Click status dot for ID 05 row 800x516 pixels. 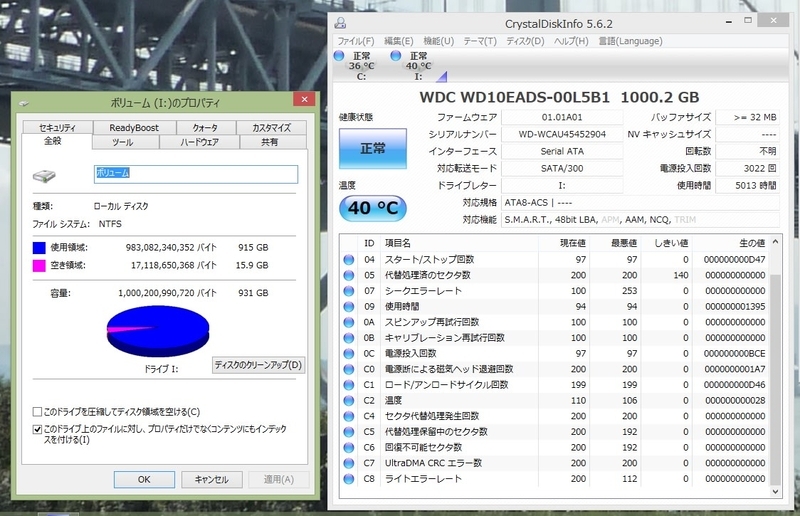pyautogui.click(x=349, y=276)
